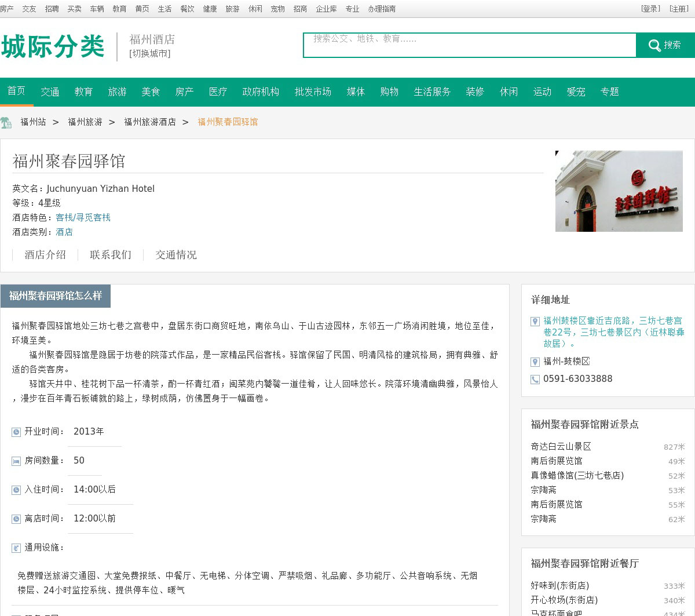Viewport: 695px width, 616px height.
Task: Open the 运动 navigation item
Action: click(542, 92)
